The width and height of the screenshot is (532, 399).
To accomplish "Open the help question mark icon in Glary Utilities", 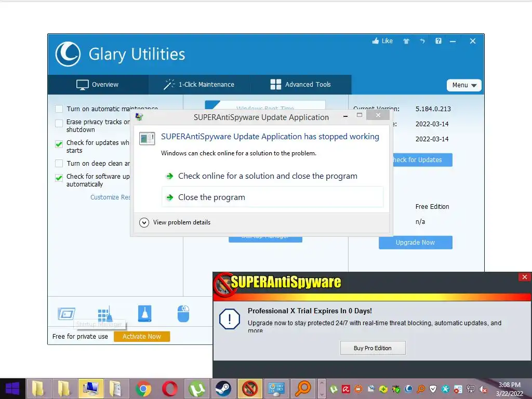I will (x=438, y=41).
